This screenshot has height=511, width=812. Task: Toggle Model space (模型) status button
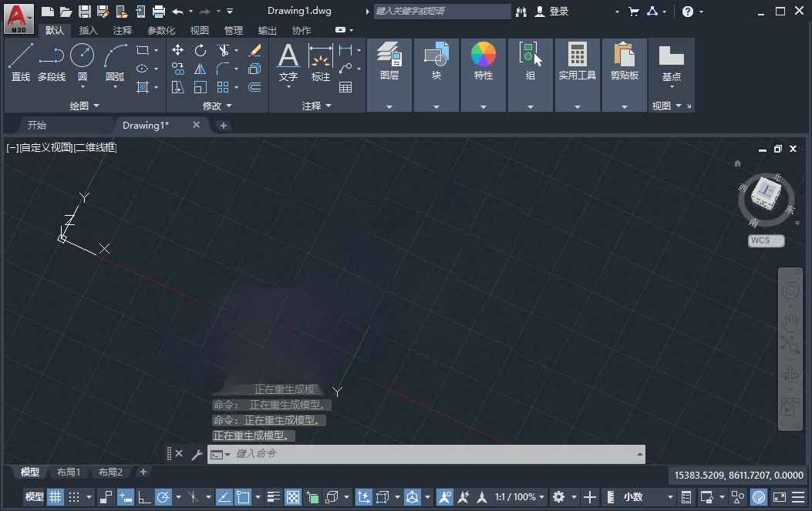[x=34, y=498]
